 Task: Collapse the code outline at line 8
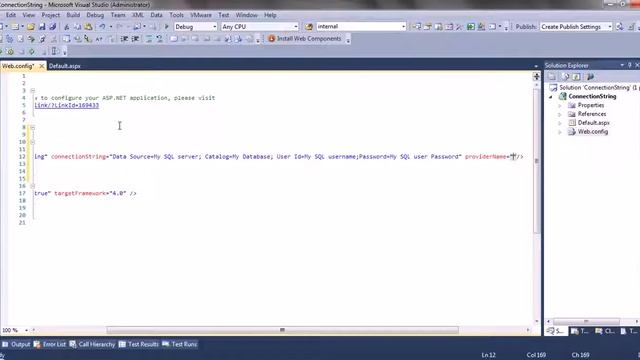pyautogui.click(x=33, y=127)
